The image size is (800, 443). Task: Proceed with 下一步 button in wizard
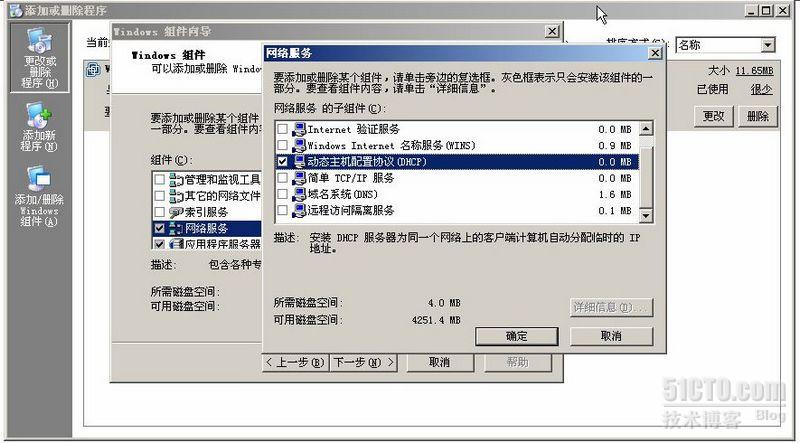point(363,363)
